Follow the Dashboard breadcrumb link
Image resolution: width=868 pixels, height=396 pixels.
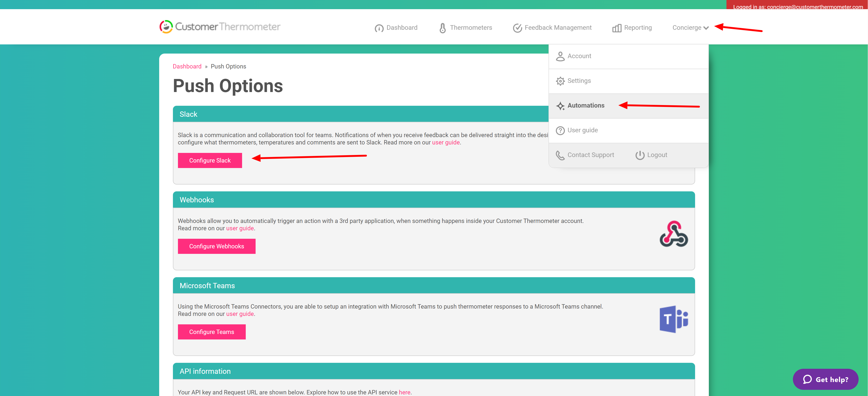pyautogui.click(x=187, y=66)
